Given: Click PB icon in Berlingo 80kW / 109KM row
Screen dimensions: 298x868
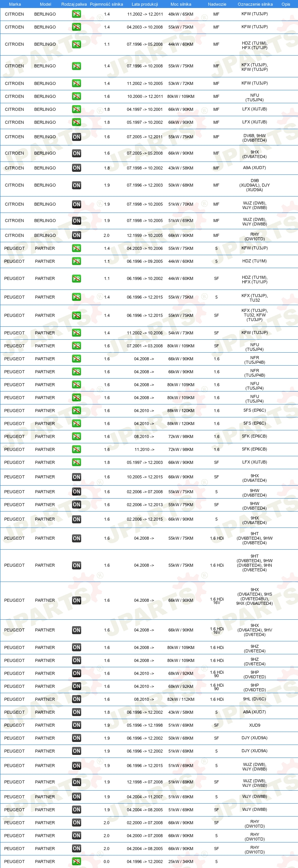Looking at the screenshot, I should click(77, 96).
